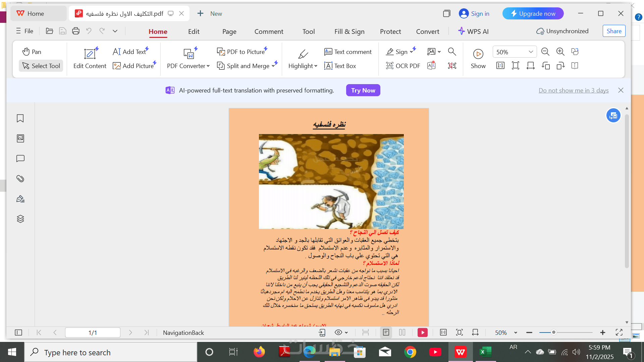Screen dimensions: 644x362
Task: Click the OCR PDF tool
Action: (x=403, y=66)
